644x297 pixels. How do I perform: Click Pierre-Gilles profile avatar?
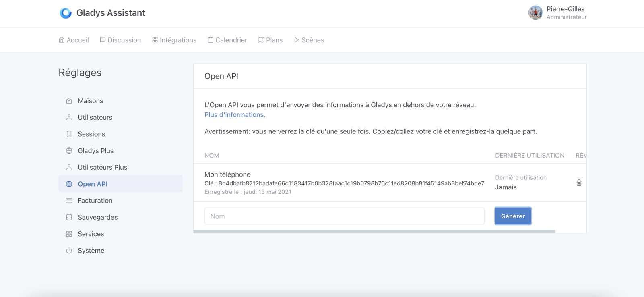pos(535,13)
